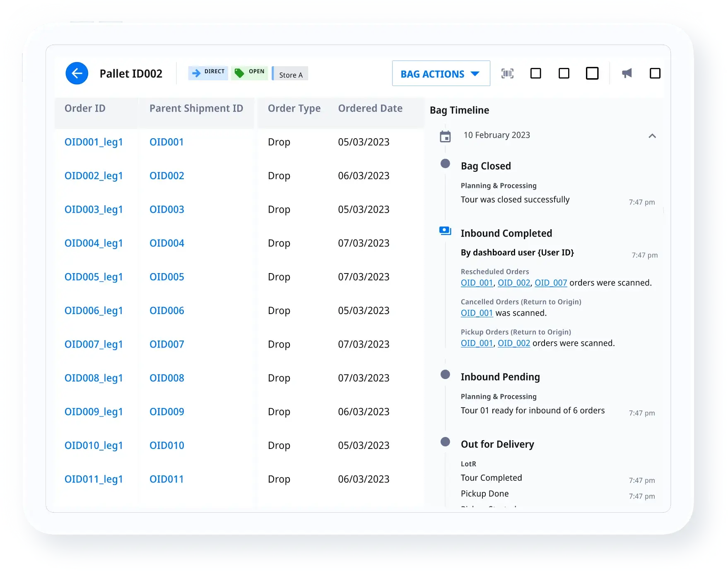Click the square icon right of the megaphone

[656, 73]
